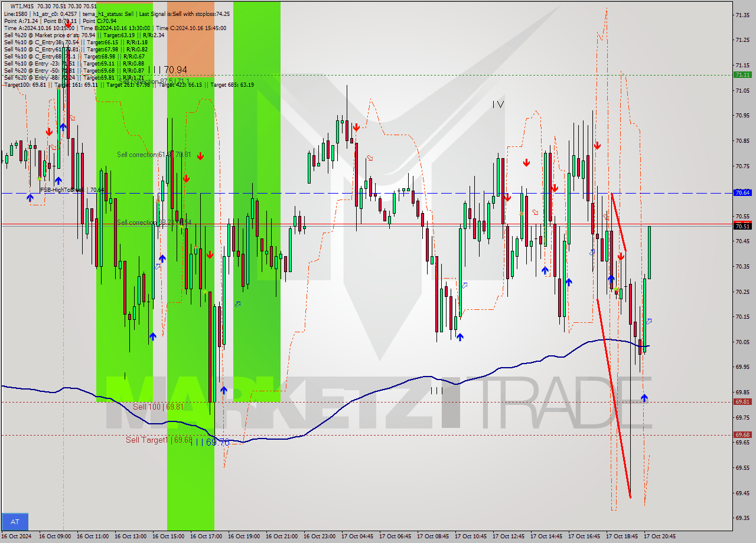
Task: Click the blue AT button
Action: (x=15, y=522)
